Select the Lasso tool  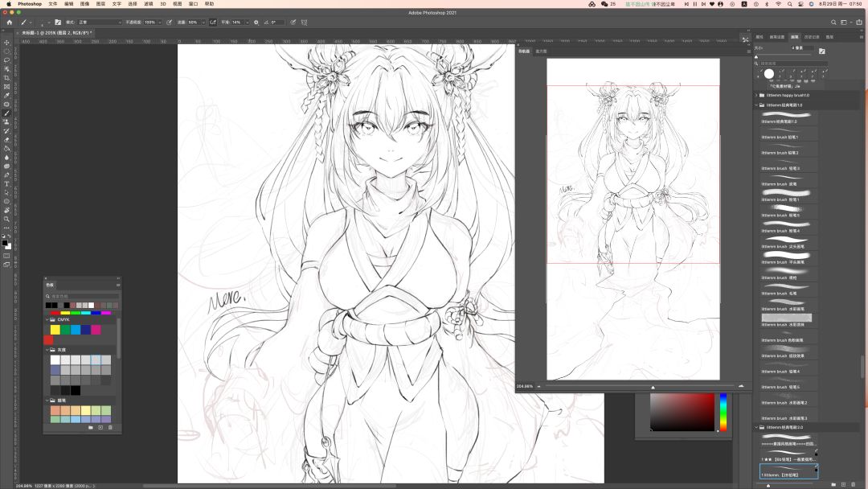6,60
